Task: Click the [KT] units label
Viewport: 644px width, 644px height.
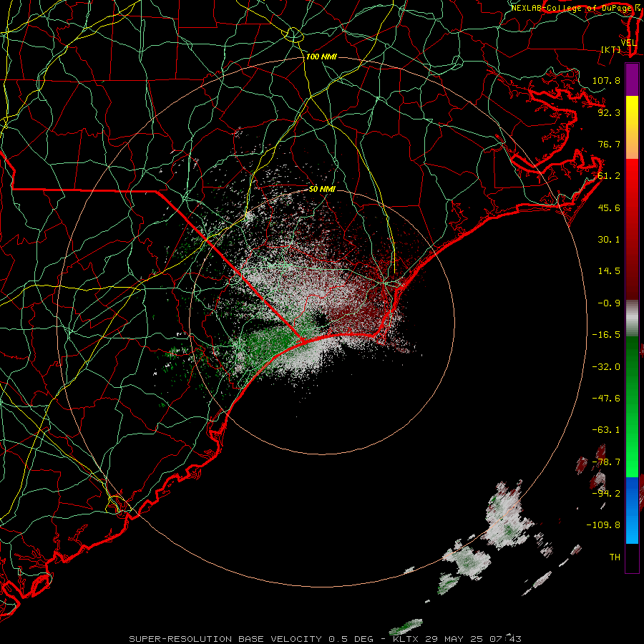Action: tap(611, 49)
